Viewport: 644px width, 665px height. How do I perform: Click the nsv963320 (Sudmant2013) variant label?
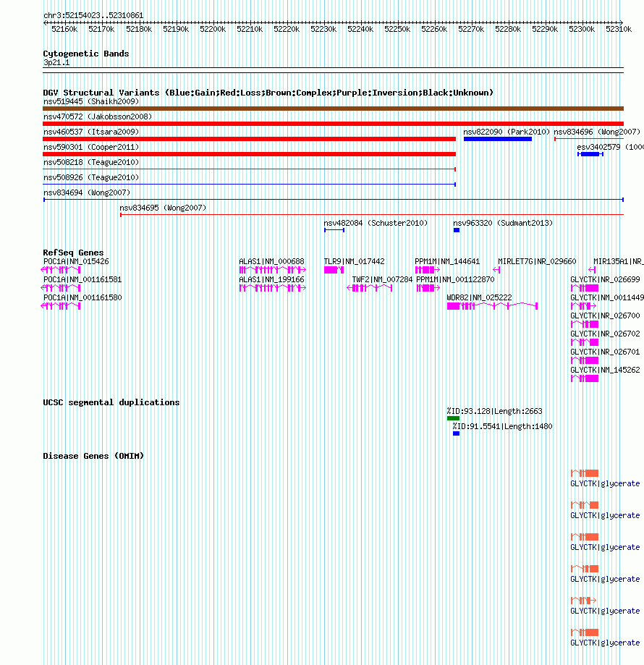click(x=503, y=224)
